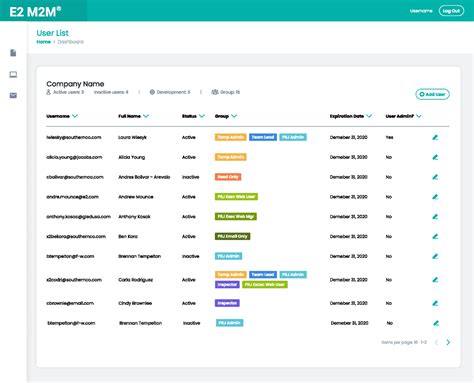Click the Log Out button
The width and height of the screenshot is (474, 383).
click(x=451, y=11)
